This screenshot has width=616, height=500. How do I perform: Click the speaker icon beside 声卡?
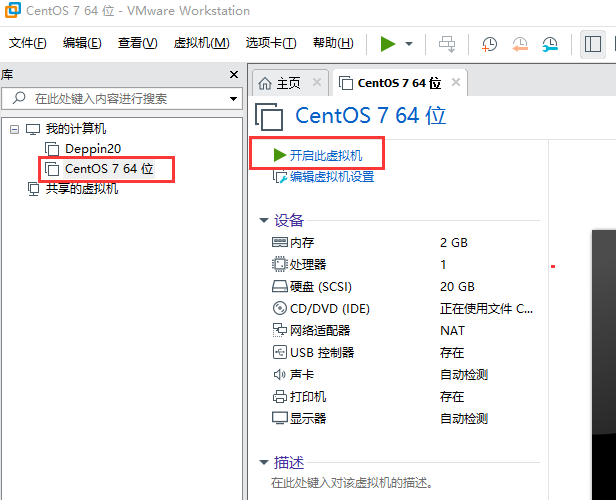(x=279, y=375)
